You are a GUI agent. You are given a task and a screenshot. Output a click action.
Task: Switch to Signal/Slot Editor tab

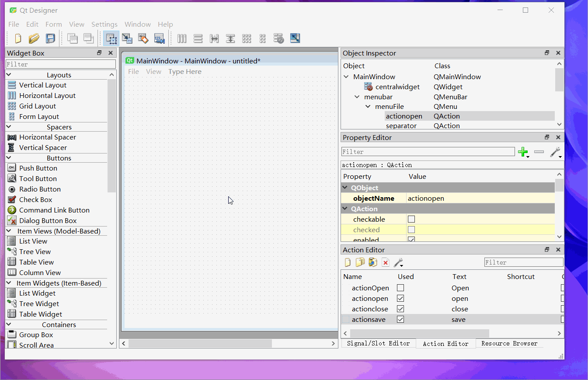pos(379,343)
